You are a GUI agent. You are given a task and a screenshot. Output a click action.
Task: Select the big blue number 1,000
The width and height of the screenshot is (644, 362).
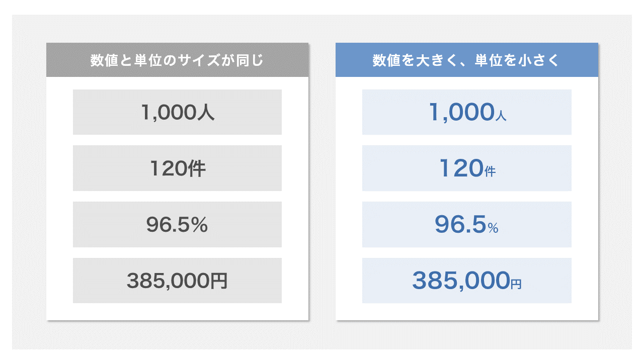[x=460, y=113]
